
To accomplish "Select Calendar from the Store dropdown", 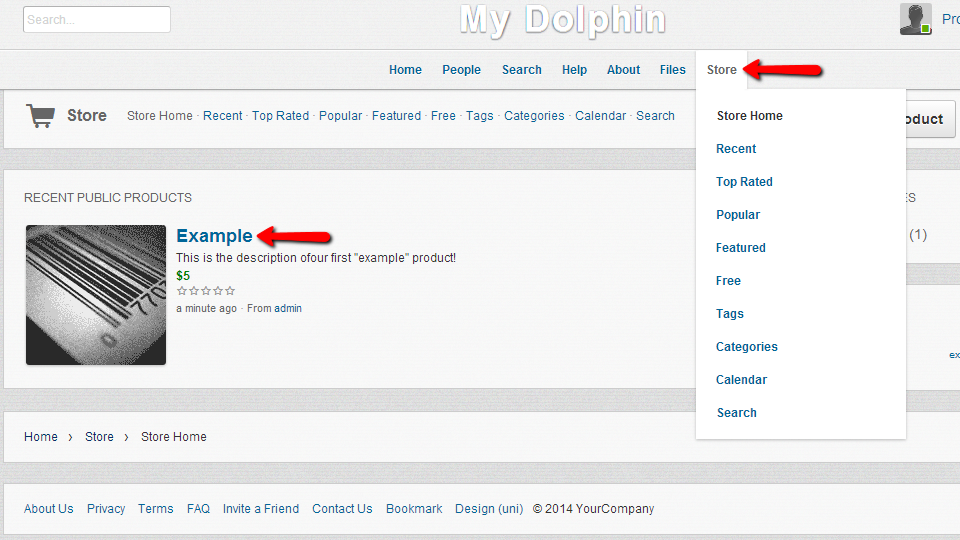I will pos(741,380).
